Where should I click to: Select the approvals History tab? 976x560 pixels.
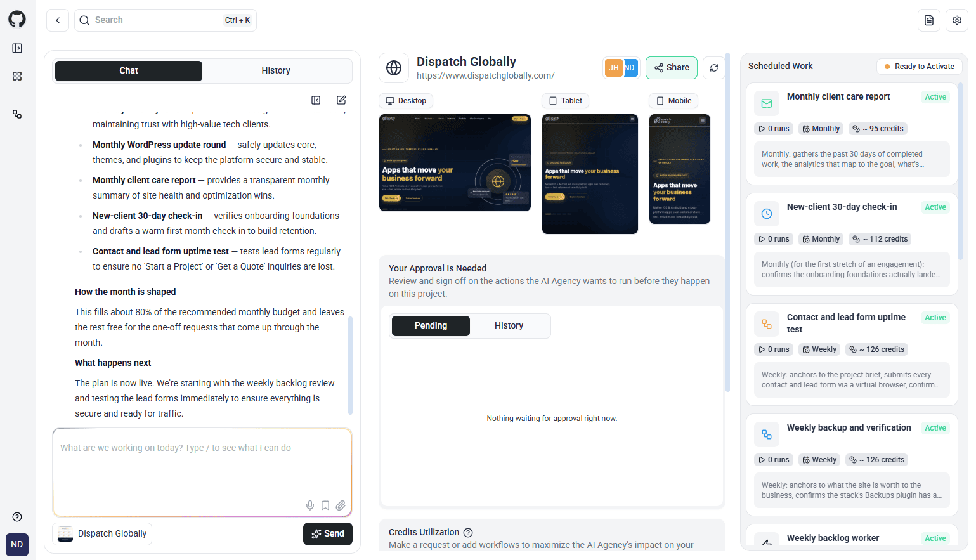tap(509, 326)
